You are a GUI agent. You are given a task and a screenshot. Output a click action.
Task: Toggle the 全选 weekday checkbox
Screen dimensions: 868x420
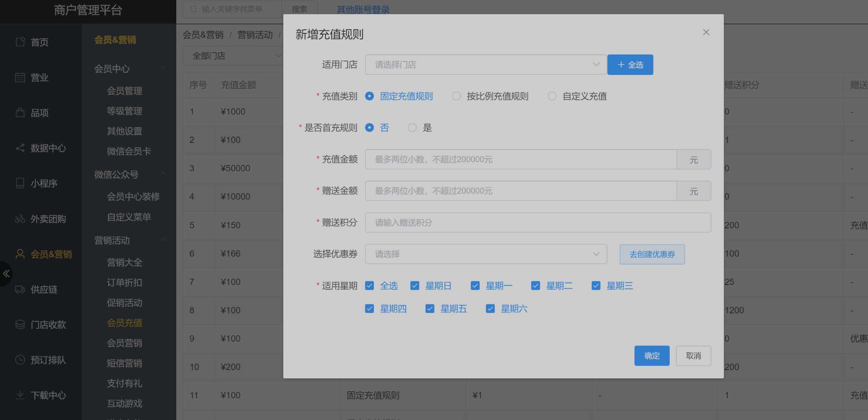[369, 285]
